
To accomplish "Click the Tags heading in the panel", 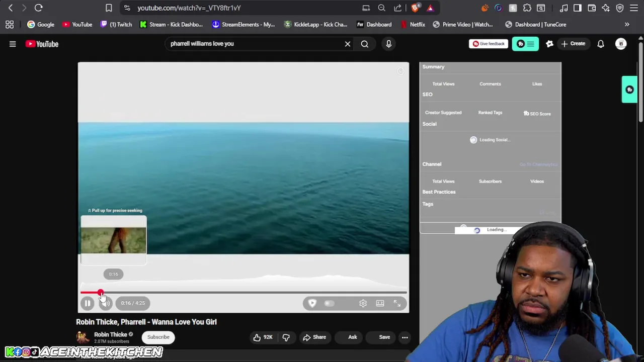I will [x=428, y=204].
